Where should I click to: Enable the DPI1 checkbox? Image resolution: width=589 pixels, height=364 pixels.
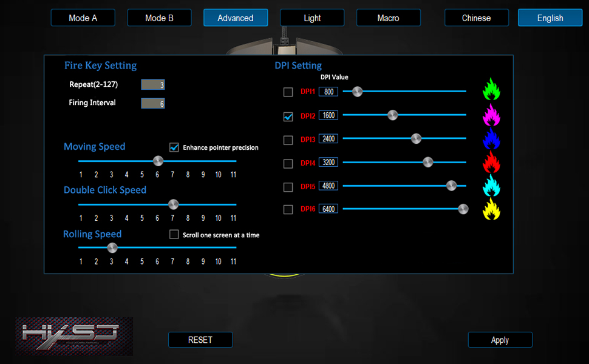coord(288,92)
